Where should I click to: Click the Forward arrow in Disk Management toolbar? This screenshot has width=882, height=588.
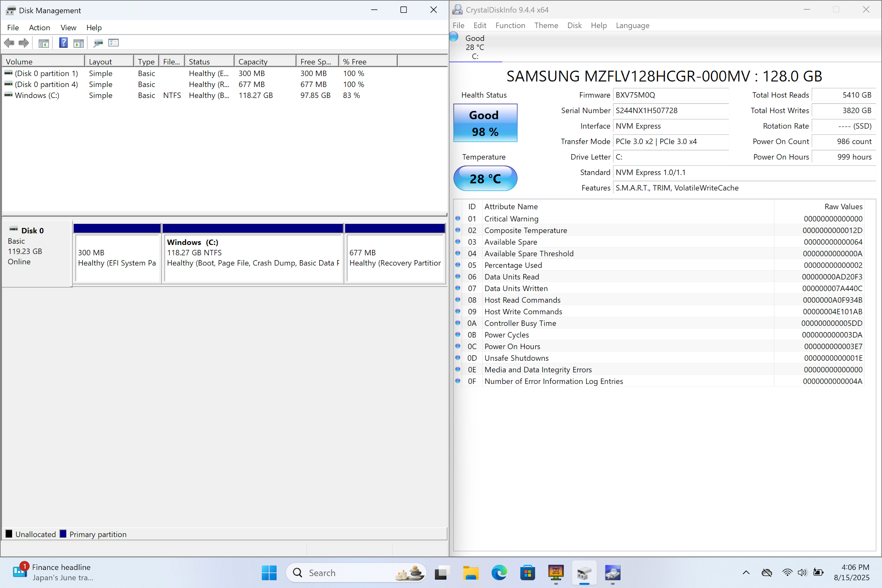tap(24, 43)
